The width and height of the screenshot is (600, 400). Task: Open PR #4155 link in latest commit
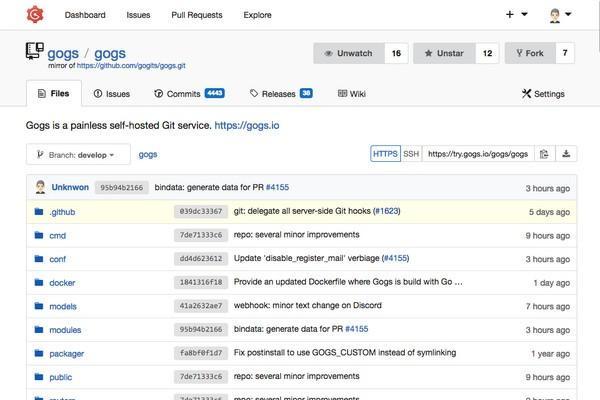coord(277,188)
